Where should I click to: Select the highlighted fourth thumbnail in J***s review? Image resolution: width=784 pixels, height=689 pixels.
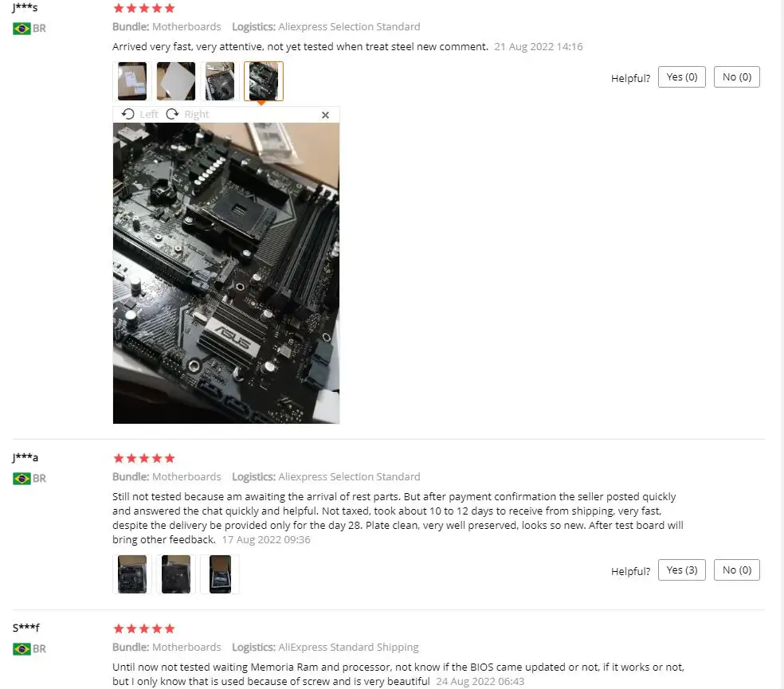point(264,81)
